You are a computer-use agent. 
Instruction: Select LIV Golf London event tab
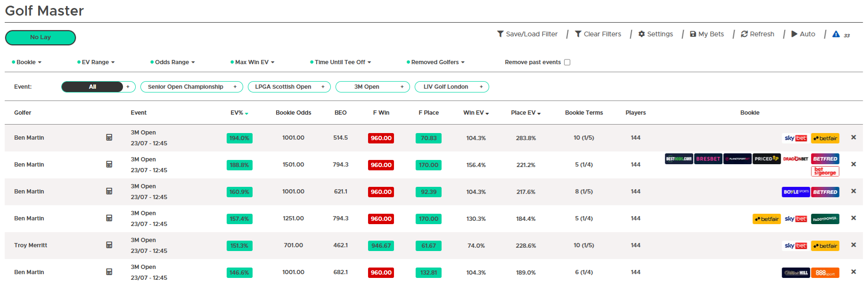click(x=446, y=87)
